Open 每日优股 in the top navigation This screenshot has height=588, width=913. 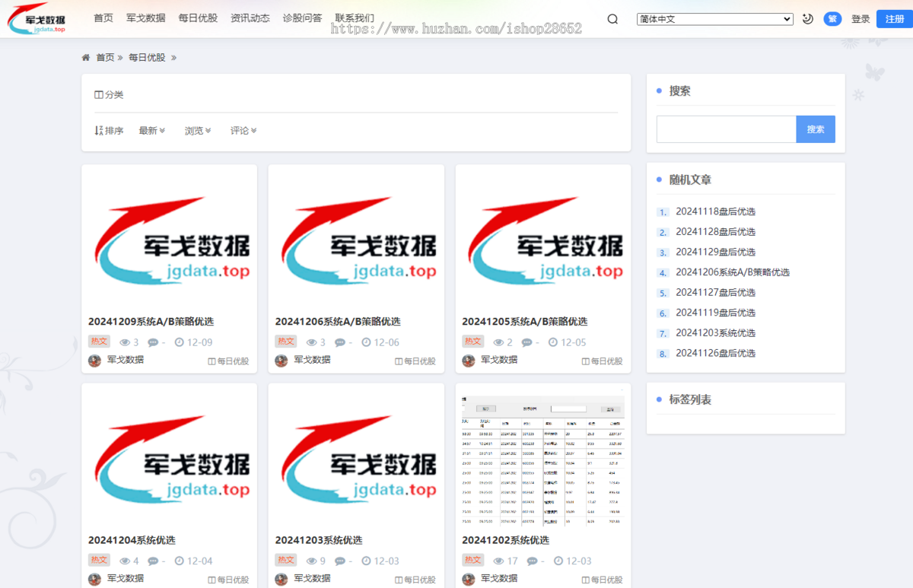pyautogui.click(x=198, y=18)
